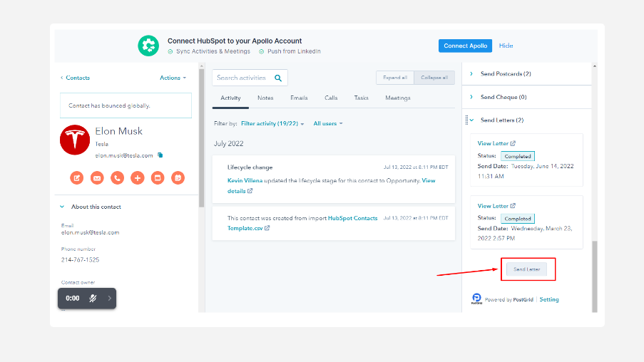Copy the elon.musk@tesla.com email address
The height and width of the screenshot is (362, 644).
(160, 155)
